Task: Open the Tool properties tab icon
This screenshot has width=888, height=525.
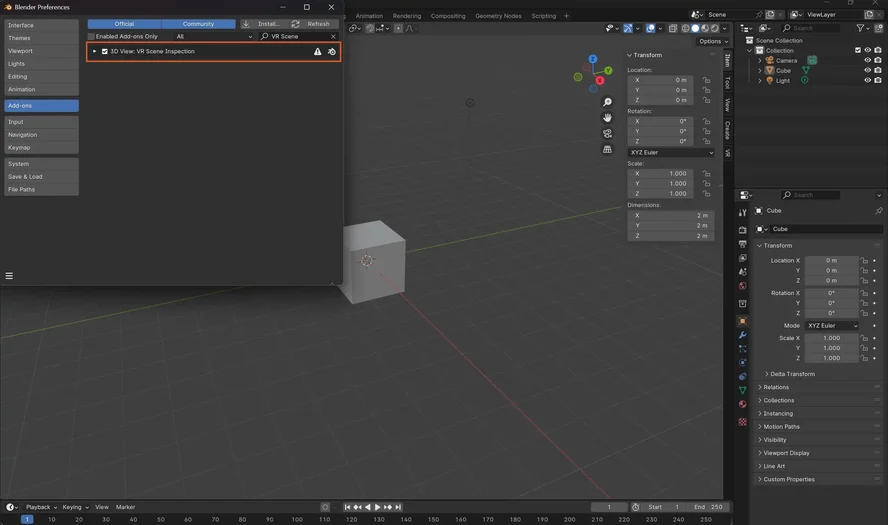Action: (x=742, y=212)
